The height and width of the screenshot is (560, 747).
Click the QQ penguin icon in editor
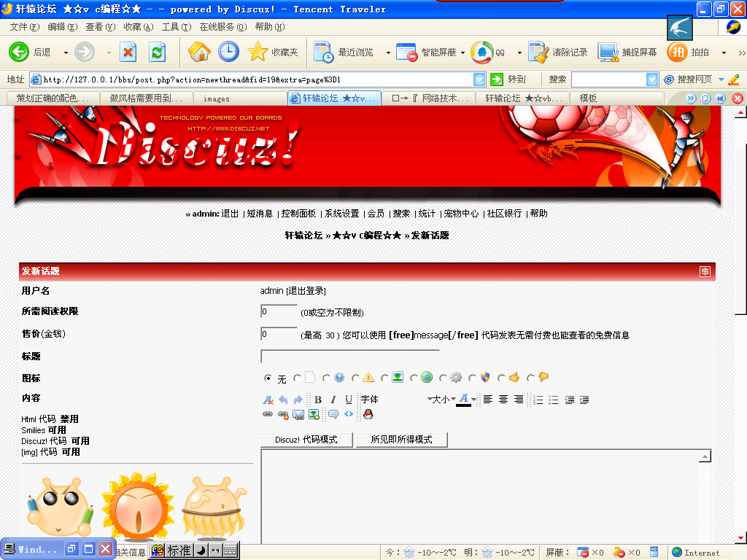[368, 414]
